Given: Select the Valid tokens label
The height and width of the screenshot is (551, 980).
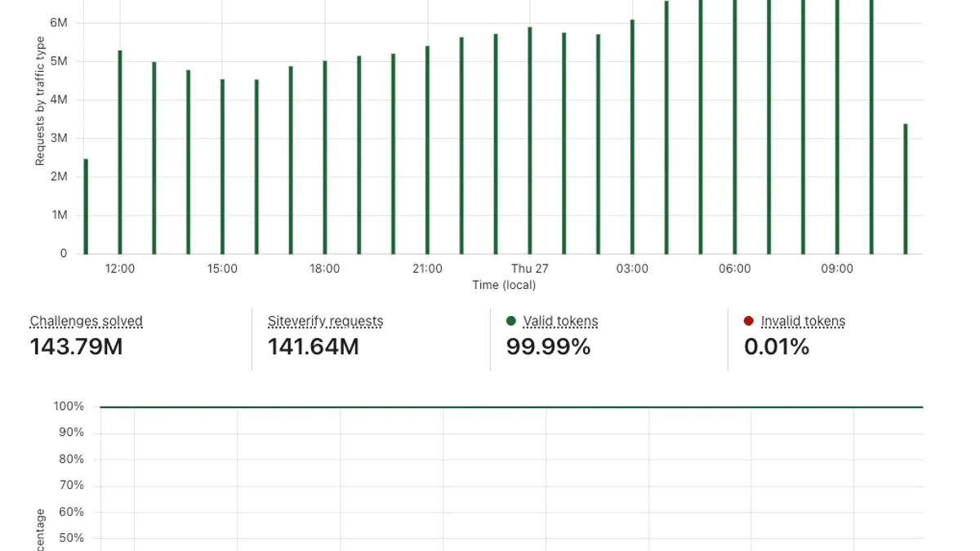Looking at the screenshot, I should point(561,322).
